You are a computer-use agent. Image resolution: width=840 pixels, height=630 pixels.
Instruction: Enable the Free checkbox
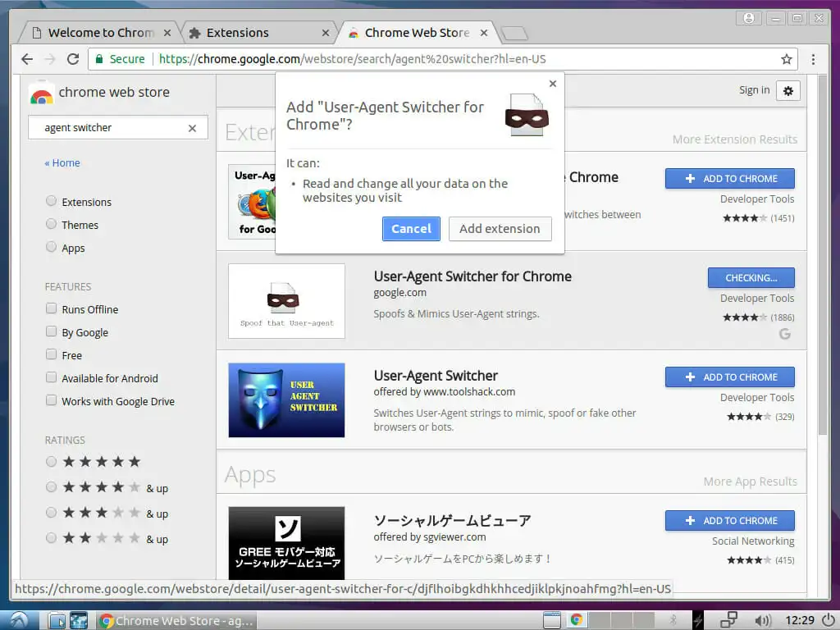point(51,354)
